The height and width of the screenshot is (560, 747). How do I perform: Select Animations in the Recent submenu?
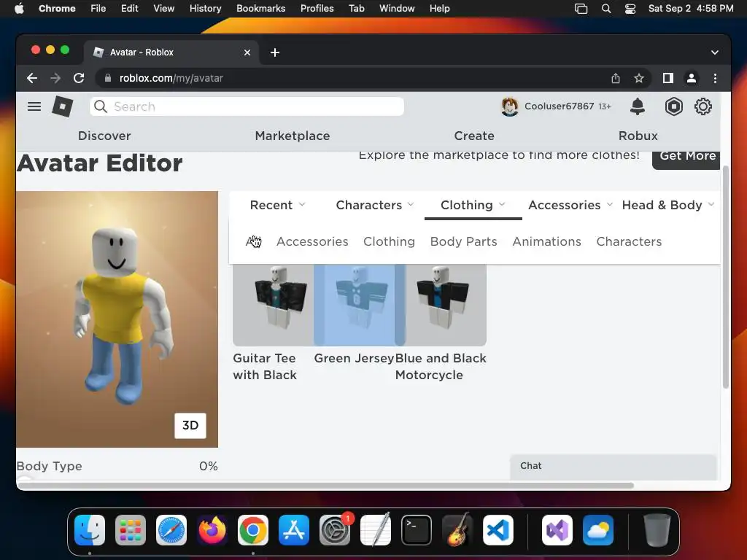[547, 241]
